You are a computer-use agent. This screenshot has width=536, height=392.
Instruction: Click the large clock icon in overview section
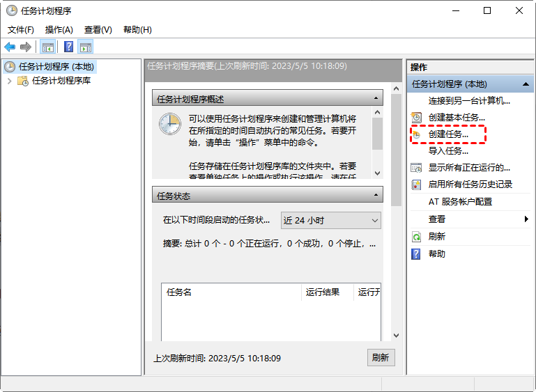tap(170, 124)
